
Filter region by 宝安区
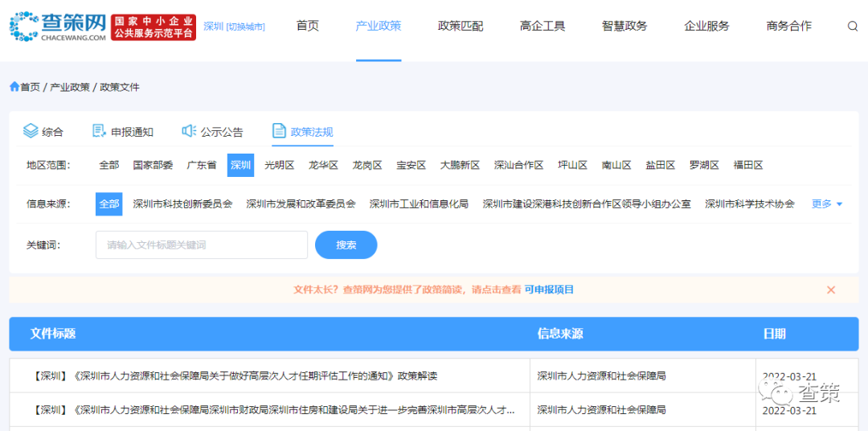[x=411, y=165]
